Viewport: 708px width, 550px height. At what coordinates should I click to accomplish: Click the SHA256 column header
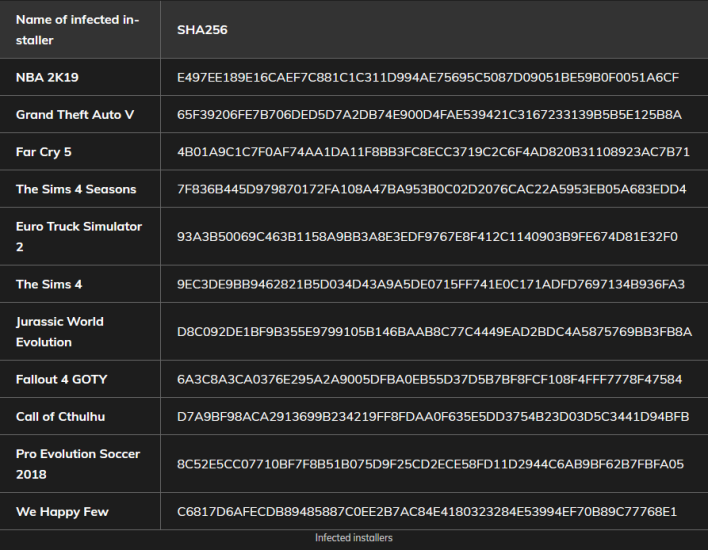[202, 30]
